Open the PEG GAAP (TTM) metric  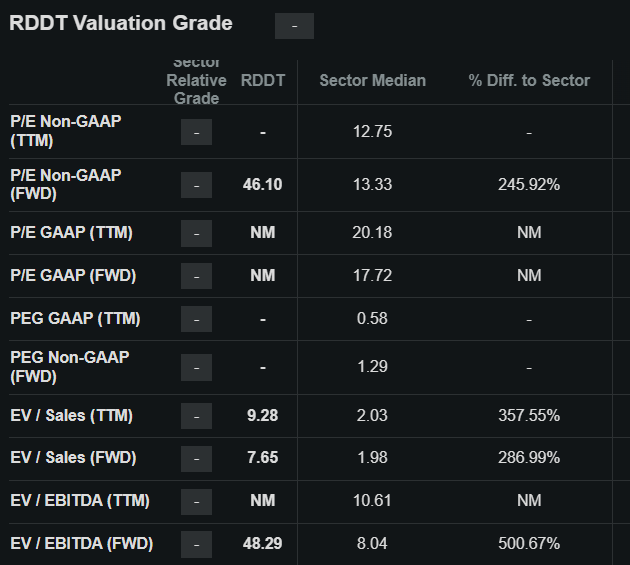point(75,319)
